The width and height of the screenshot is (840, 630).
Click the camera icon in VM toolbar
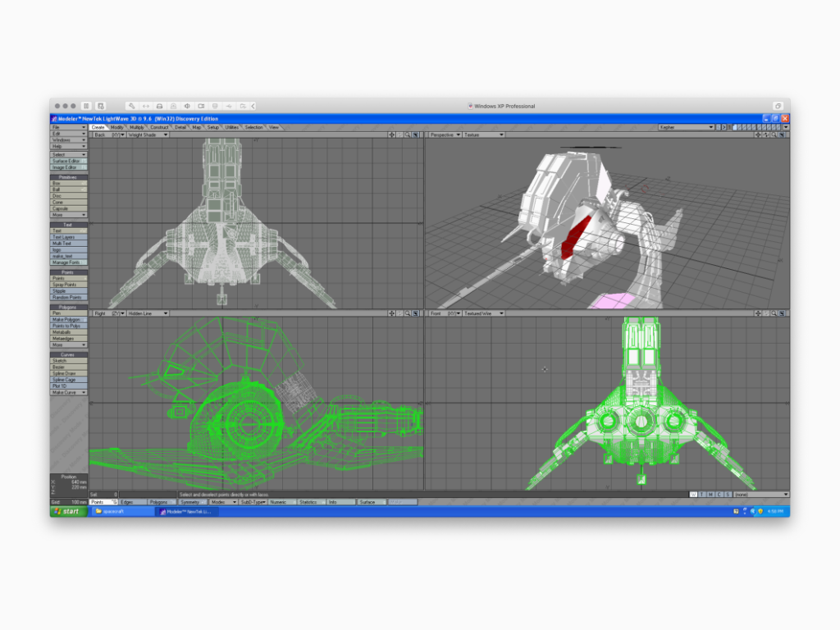pyautogui.click(x=201, y=106)
